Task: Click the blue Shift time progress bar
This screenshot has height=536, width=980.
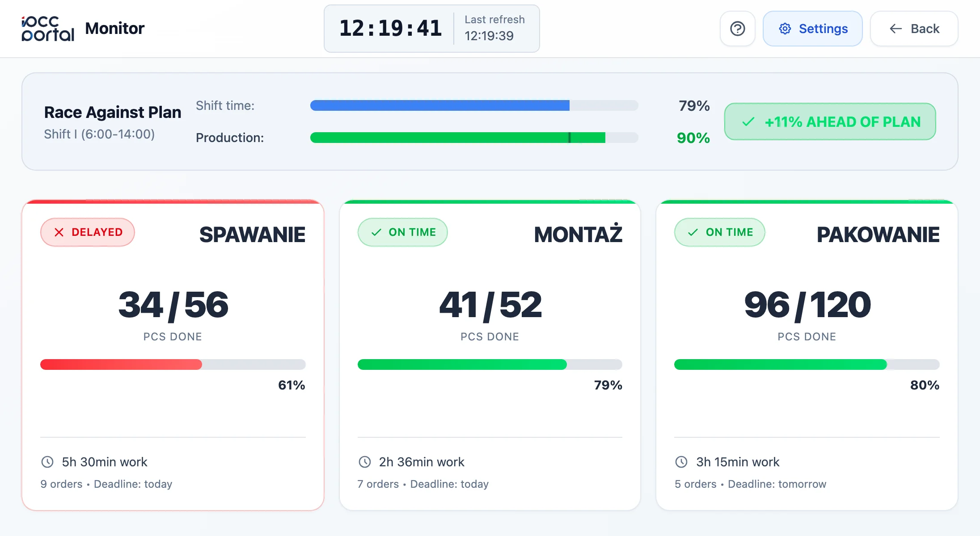Action: [x=474, y=105]
